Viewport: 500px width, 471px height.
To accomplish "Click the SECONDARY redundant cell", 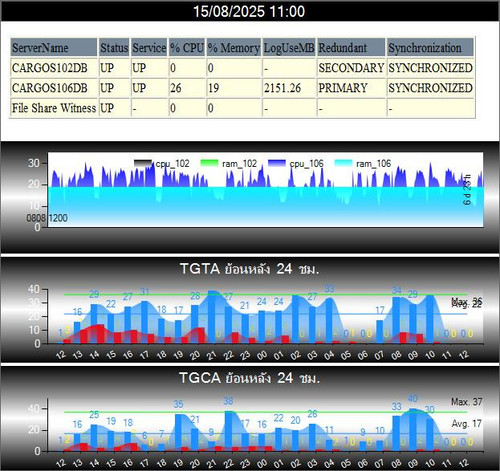I will [351, 68].
